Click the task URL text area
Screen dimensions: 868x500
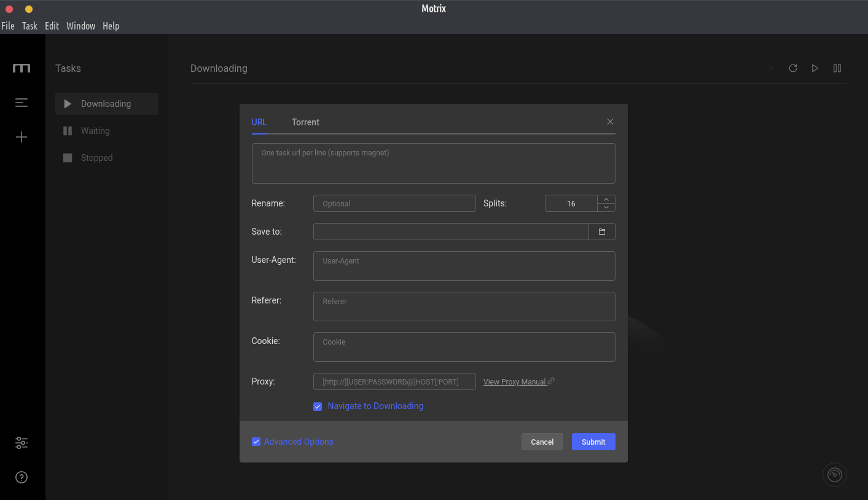(x=433, y=163)
